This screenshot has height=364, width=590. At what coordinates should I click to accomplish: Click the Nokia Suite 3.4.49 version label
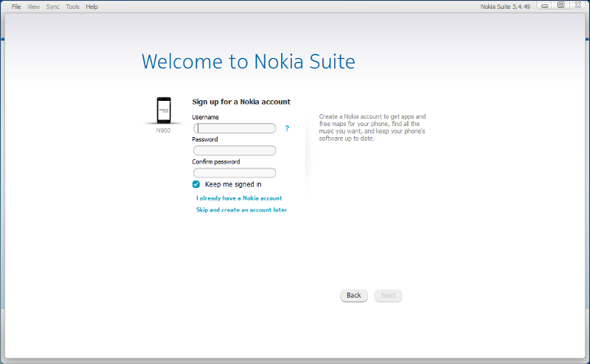click(507, 7)
